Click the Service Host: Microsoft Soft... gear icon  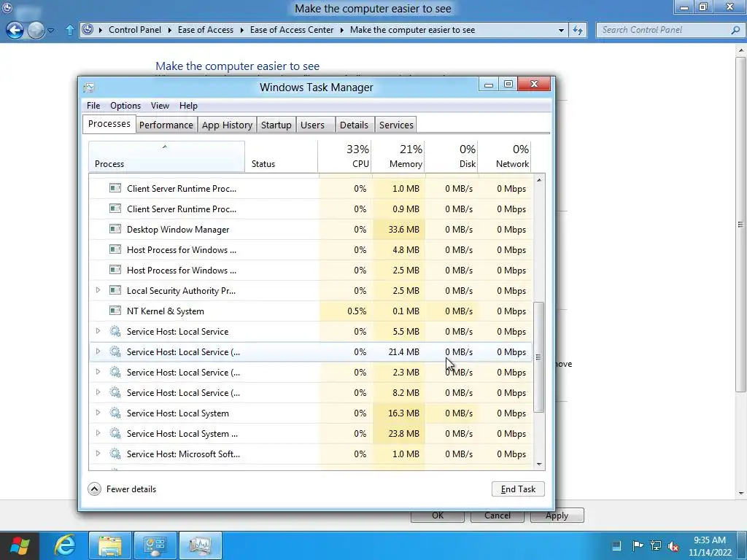click(x=115, y=454)
